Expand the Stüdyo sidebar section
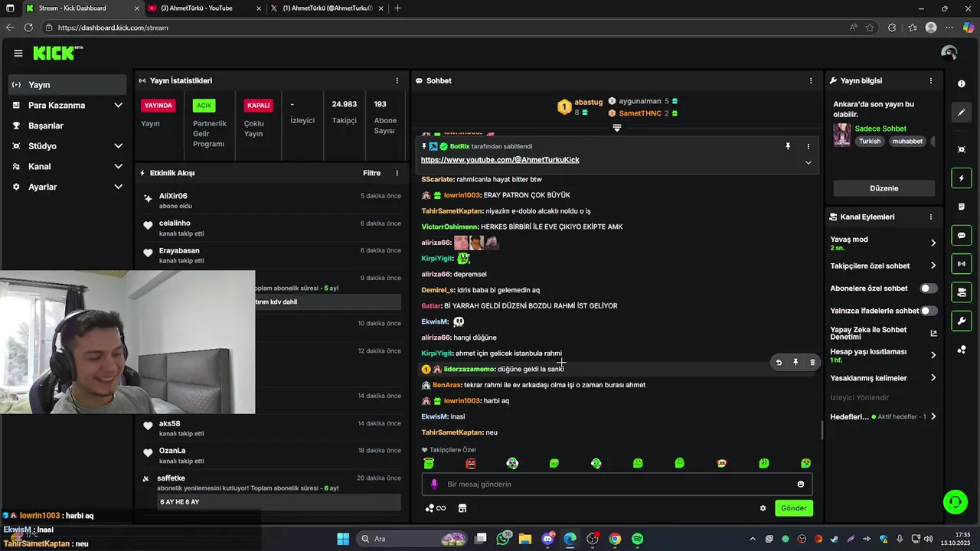This screenshot has height=551, width=980. tap(67, 146)
